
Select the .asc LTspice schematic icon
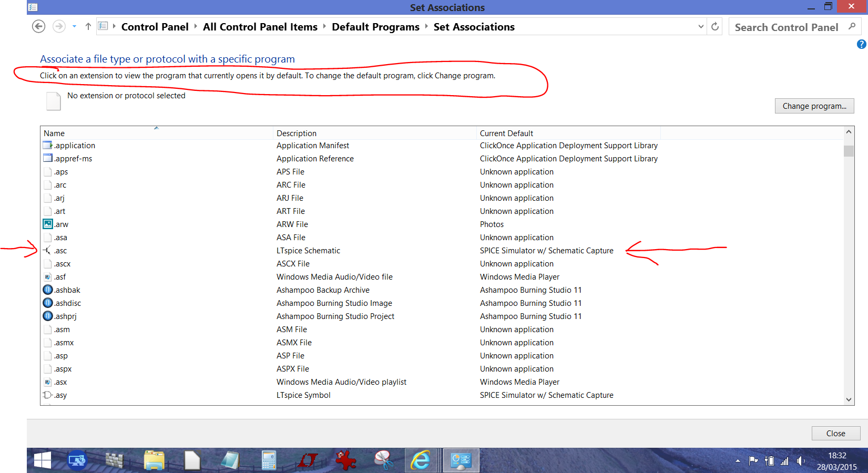tap(47, 250)
